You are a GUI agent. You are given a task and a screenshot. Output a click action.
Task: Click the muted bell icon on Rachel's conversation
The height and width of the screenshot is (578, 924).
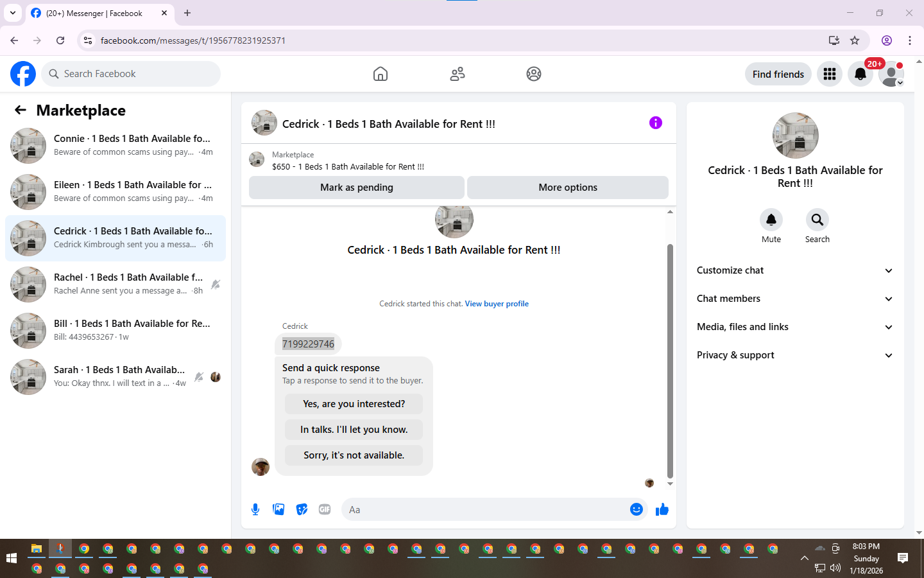coord(216,285)
